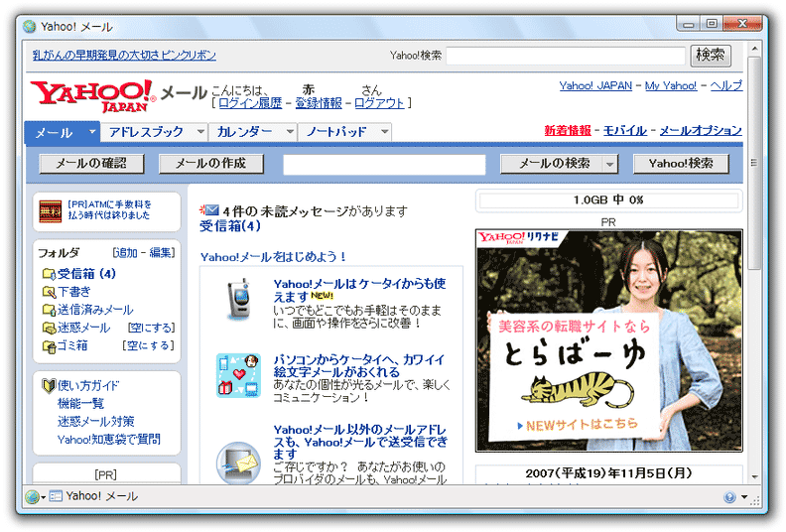
Task: Click 追加 link in フォルダ header
Action: (x=125, y=253)
